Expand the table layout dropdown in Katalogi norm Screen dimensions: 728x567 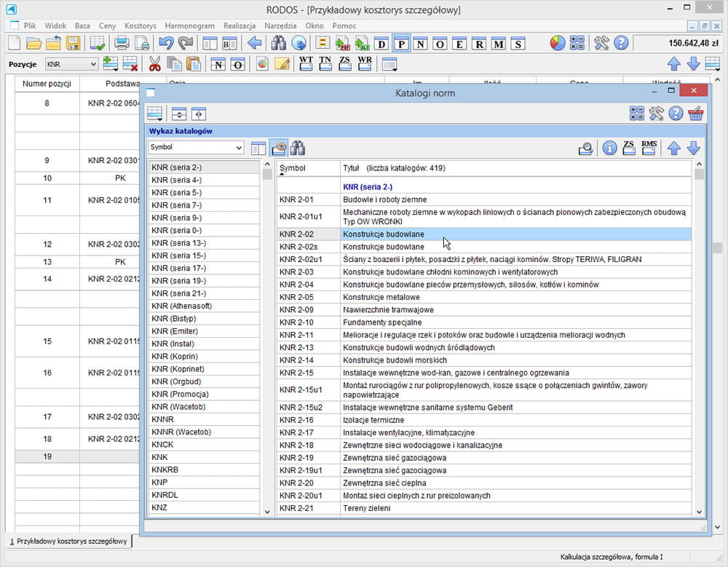154,114
